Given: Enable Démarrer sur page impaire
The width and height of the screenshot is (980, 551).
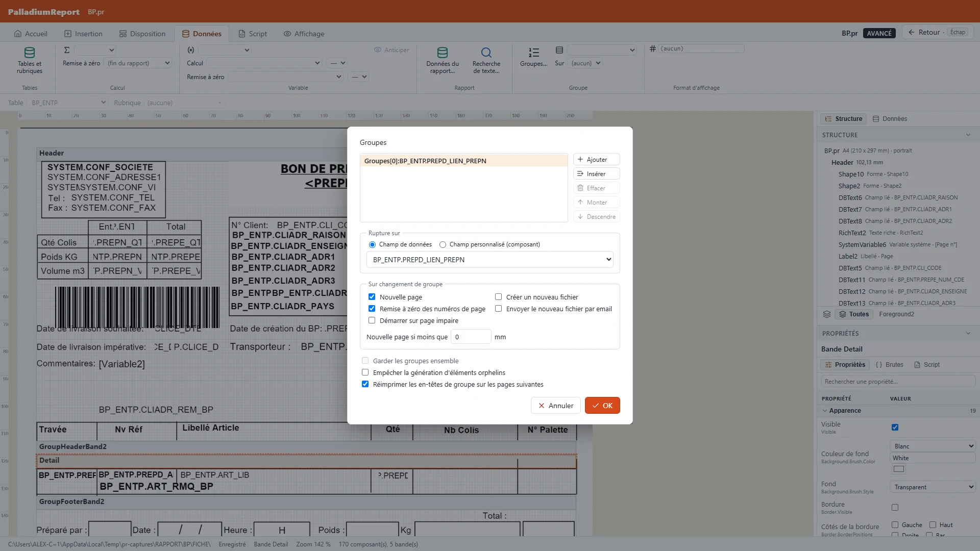Looking at the screenshot, I should pyautogui.click(x=372, y=320).
